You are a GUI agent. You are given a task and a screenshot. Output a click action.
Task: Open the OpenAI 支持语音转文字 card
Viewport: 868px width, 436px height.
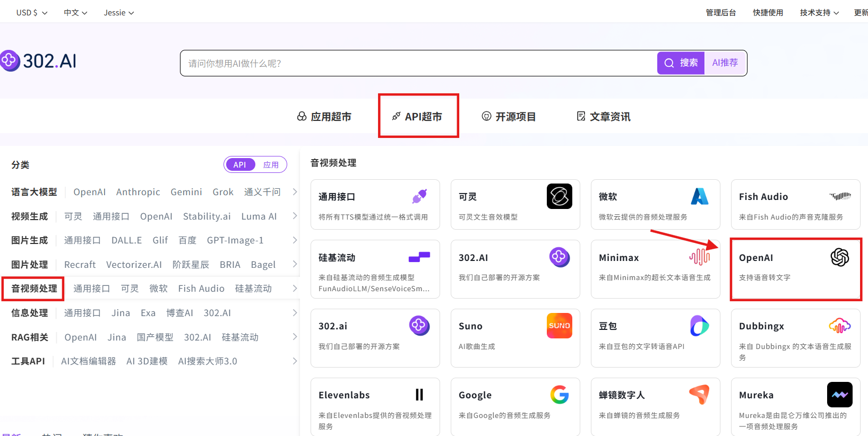(x=796, y=269)
